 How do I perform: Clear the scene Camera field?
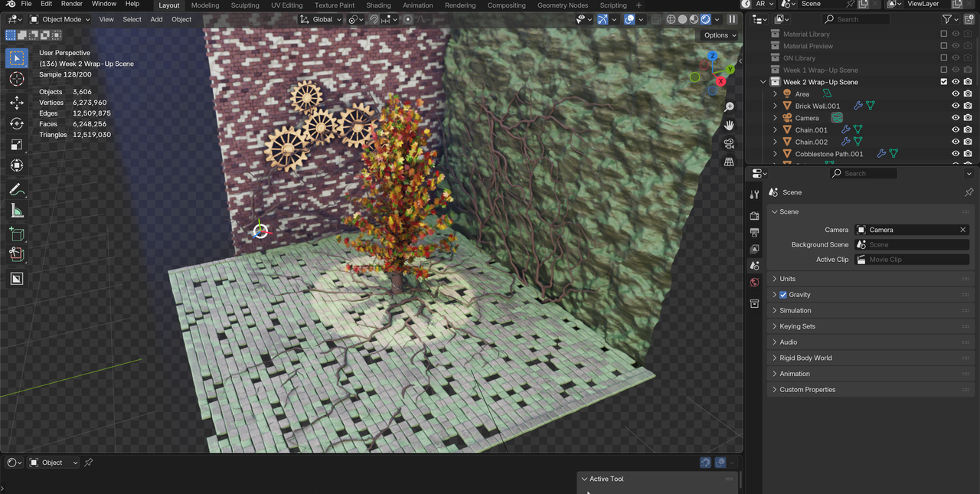963,230
